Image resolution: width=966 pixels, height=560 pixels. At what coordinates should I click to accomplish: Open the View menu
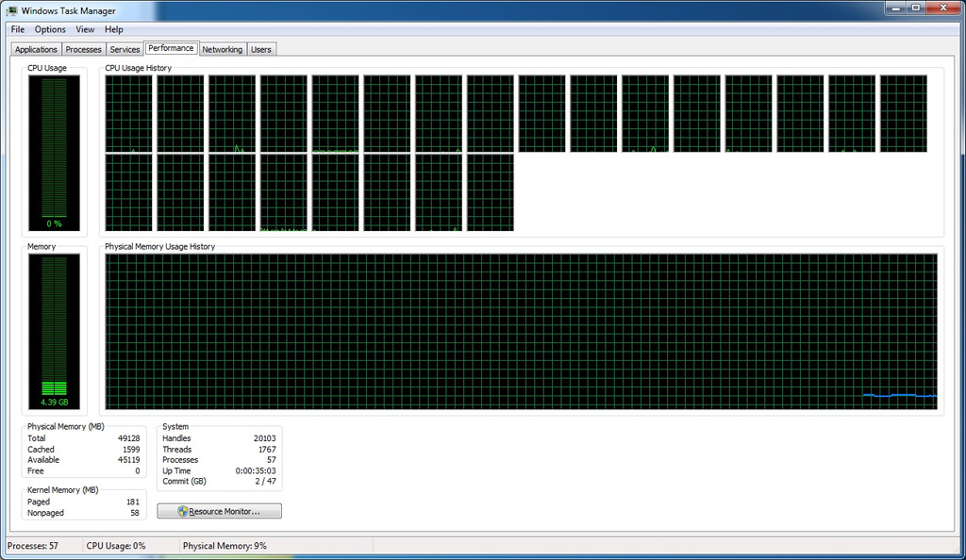pyautogui.click(x=85, y=29)
